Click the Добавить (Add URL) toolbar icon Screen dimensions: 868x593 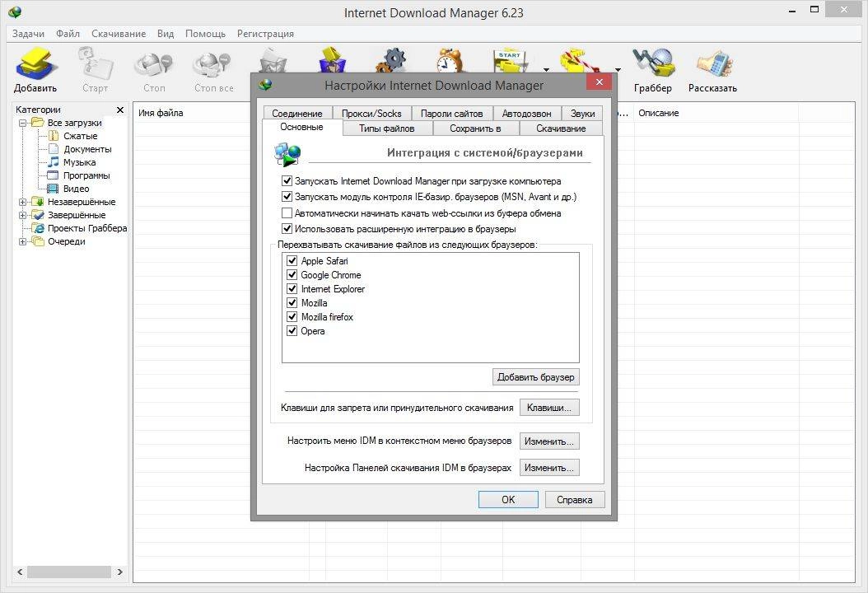[x=35, y=63]
